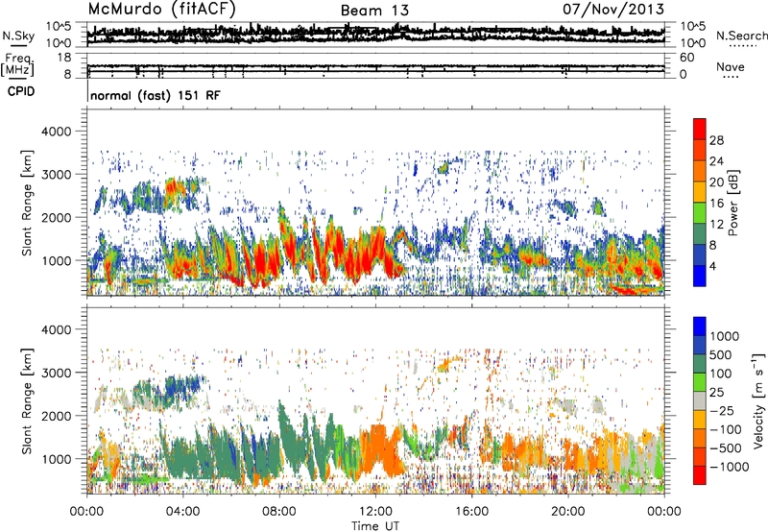Click the date 07/Nov/2013

tap(613, 9)
